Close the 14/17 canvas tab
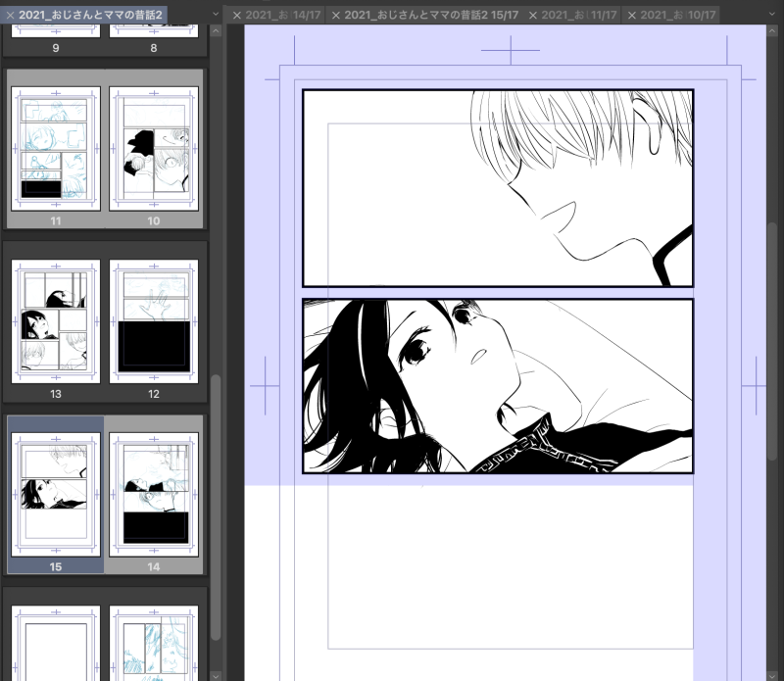Viewport: 784px width, 681px height. (x=237, y=15)
